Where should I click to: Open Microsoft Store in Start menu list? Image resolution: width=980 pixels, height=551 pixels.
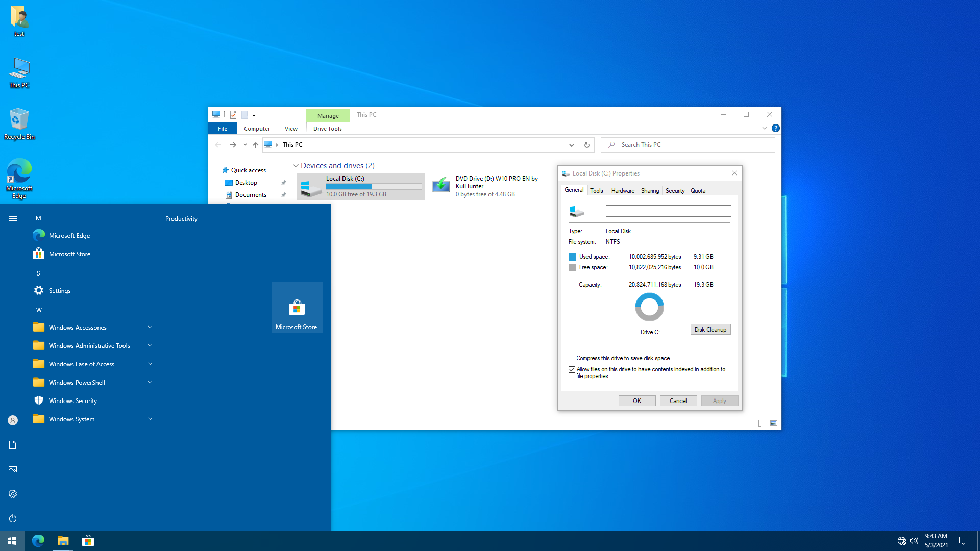tap(93, 254)
